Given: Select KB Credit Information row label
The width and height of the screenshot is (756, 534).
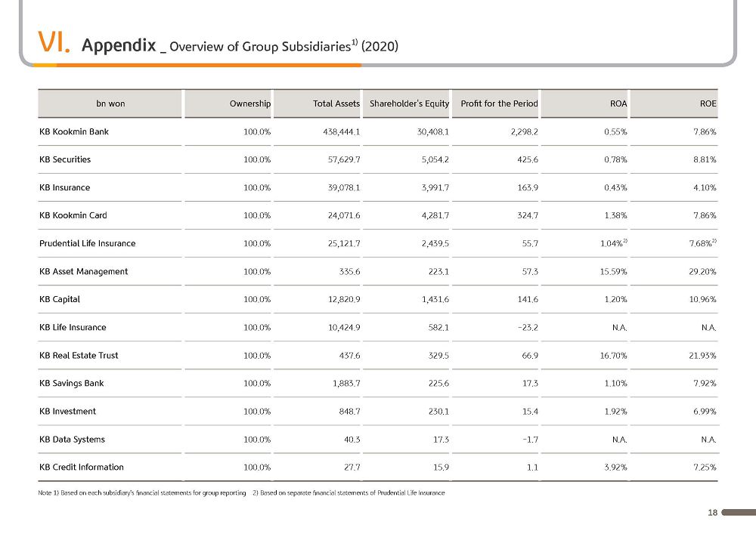Looking at the screenshot, I should pos(82,467).
